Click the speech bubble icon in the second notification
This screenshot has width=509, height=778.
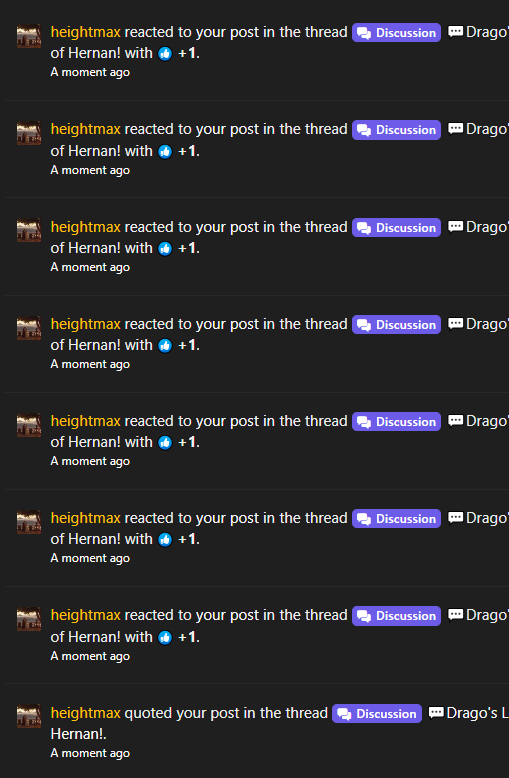click(455, 129)
